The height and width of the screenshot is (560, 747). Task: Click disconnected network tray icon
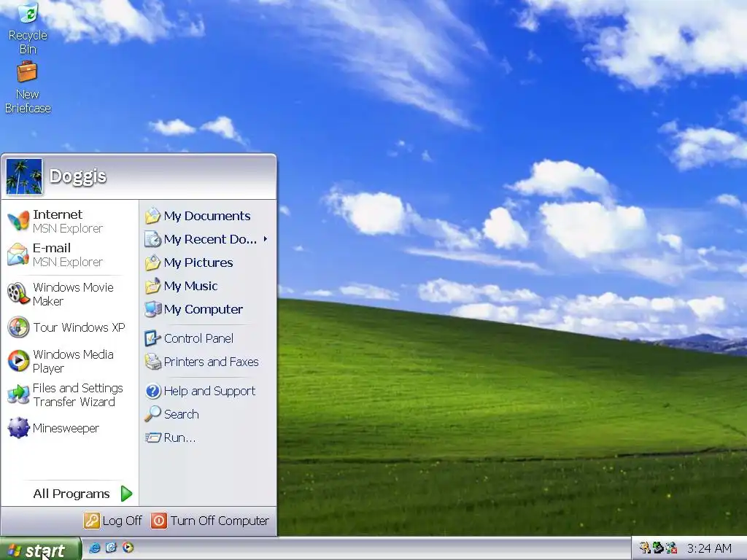coord(671,548)
